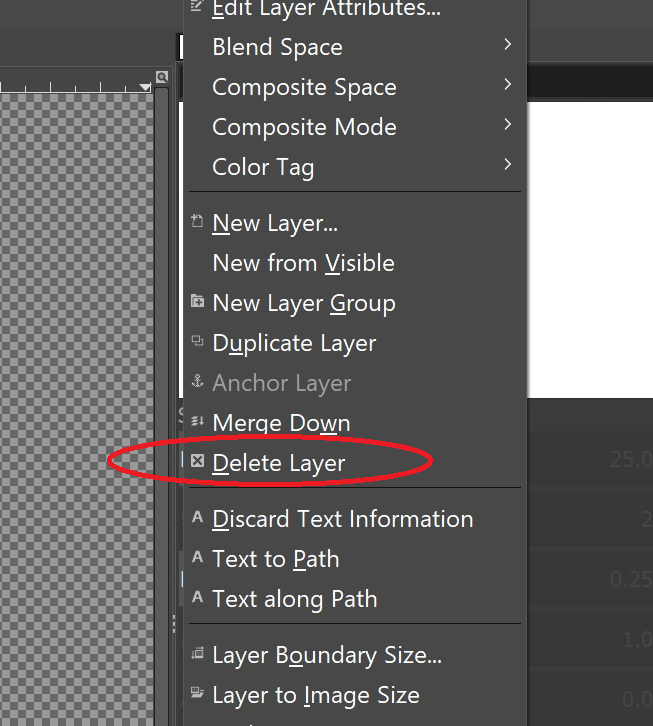The height and width of the screenshot is (726, 653).
Task: Click the Merge Down icon
Action: coord(197,423)
